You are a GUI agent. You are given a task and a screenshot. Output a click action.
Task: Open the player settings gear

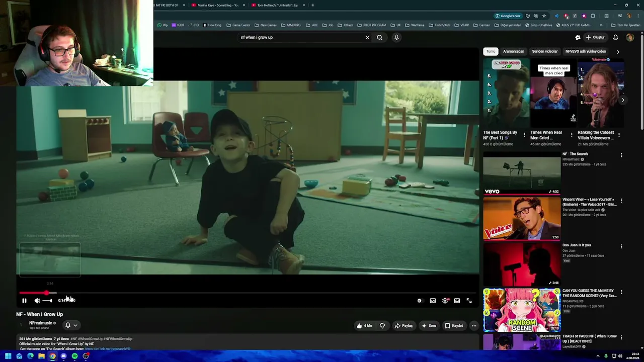445,301
